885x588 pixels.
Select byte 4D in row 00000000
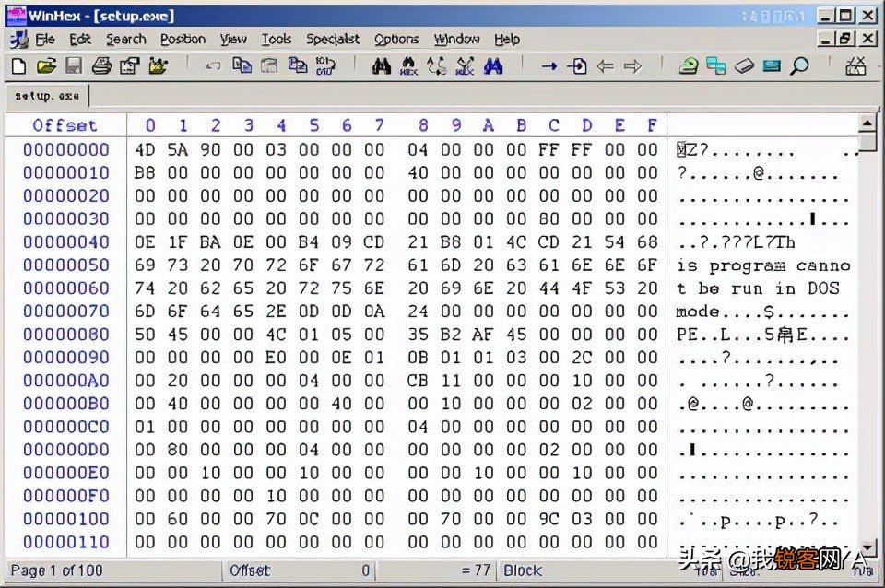[145, 149]
